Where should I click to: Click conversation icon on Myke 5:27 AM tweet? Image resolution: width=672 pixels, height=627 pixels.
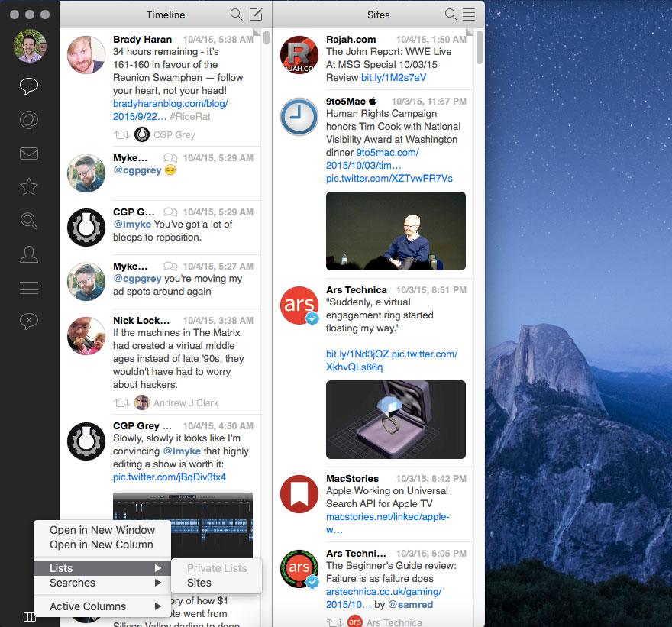pos(170,266)
